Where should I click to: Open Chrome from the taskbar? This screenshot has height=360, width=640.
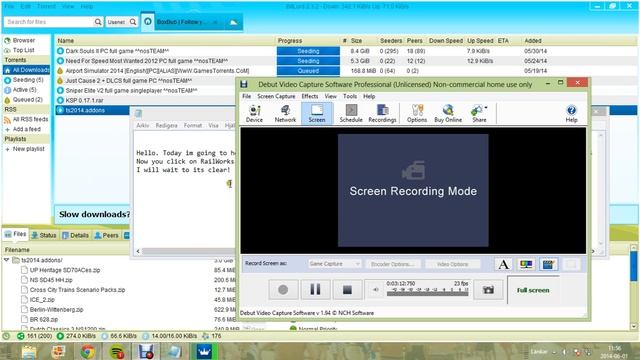point(87,351)
